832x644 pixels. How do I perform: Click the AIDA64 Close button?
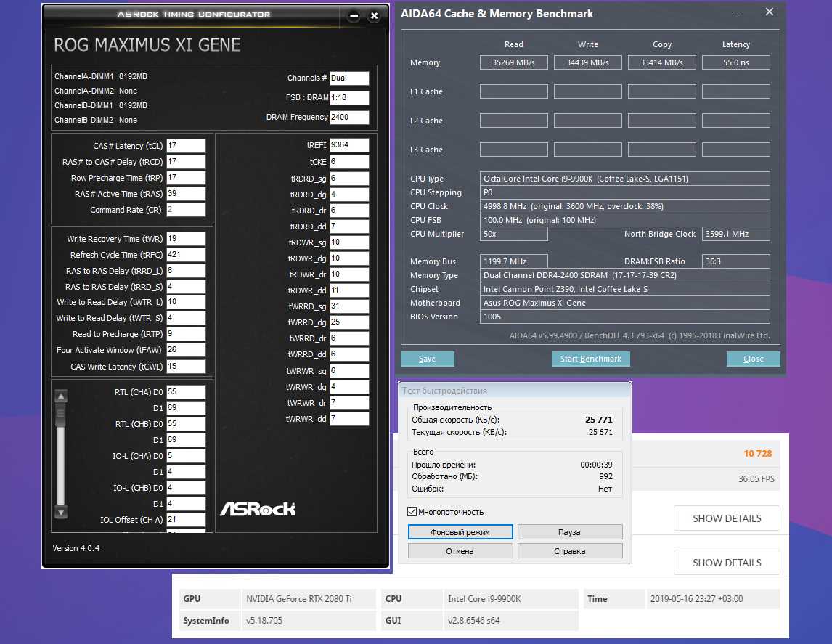(753, 359)
